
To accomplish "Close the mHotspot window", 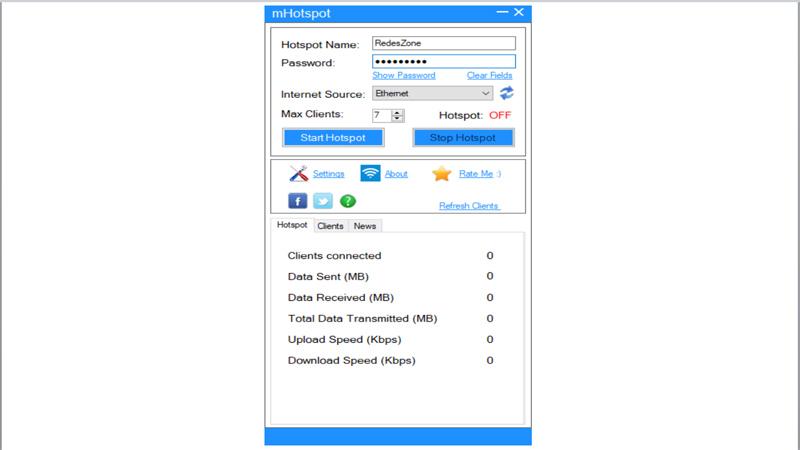I will point(518,12).
